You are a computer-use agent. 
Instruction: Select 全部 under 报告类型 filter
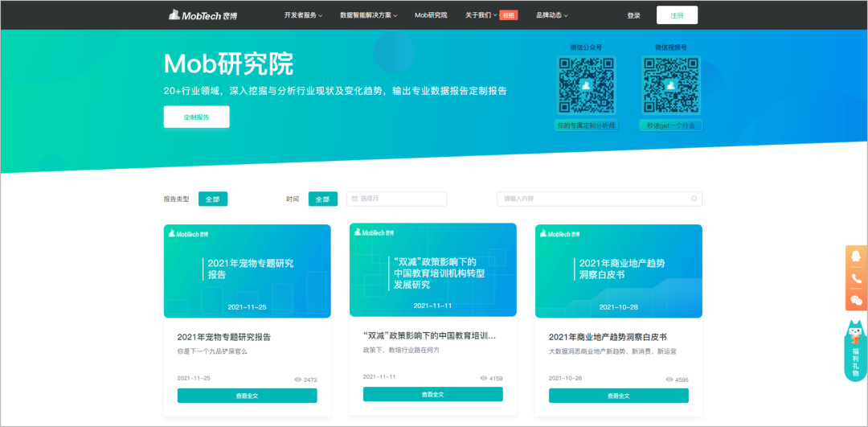point(213,199)
